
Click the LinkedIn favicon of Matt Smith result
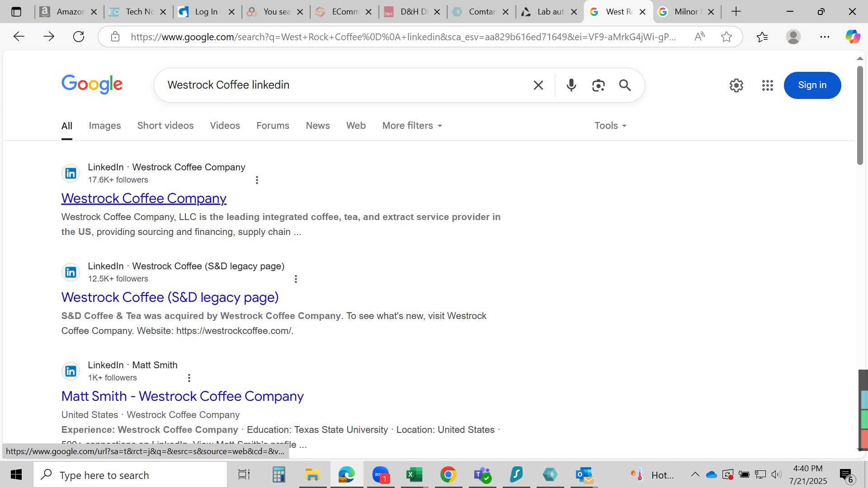pos(71,371)
